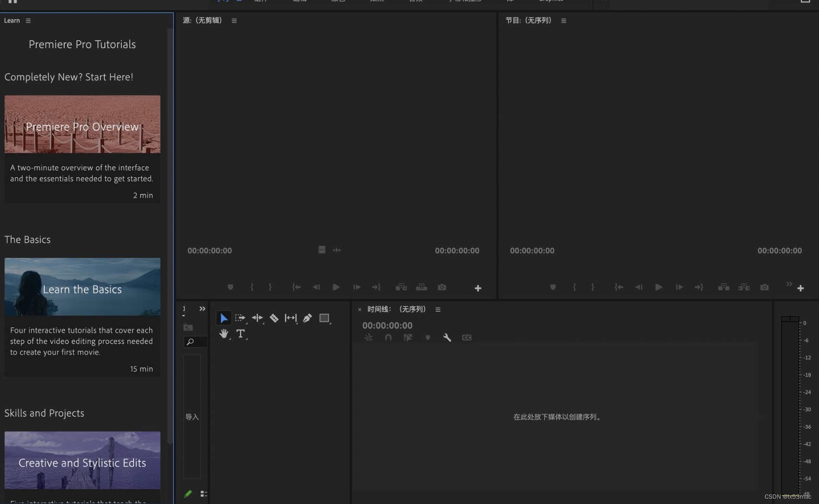Select the Track Select Forward tool

[x=240, y=318]
